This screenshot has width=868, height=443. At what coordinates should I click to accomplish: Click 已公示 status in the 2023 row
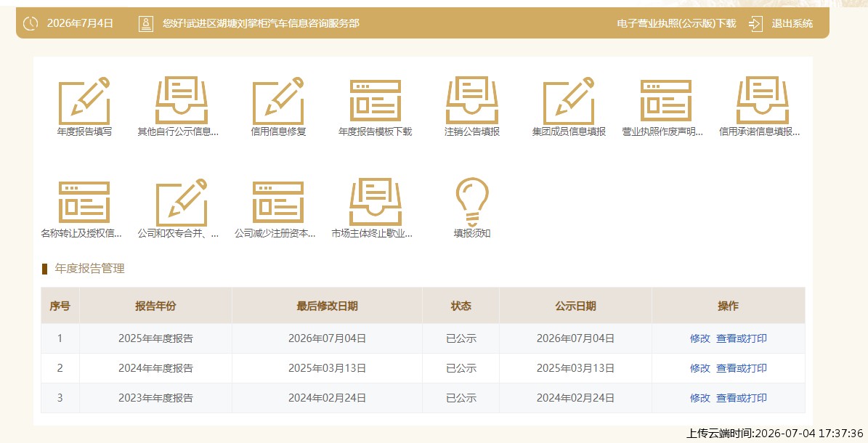[461, 398]
